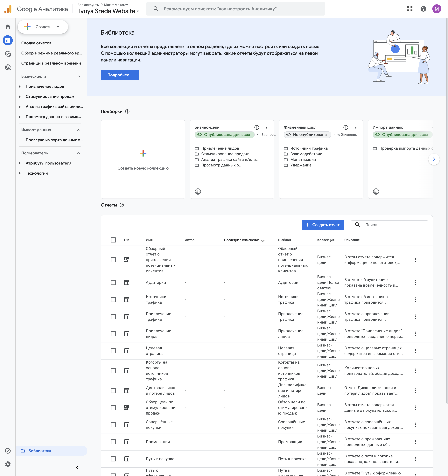Open the Admin gear icon
Viewport: 448px width, 476px height.
tap(8, 464)
